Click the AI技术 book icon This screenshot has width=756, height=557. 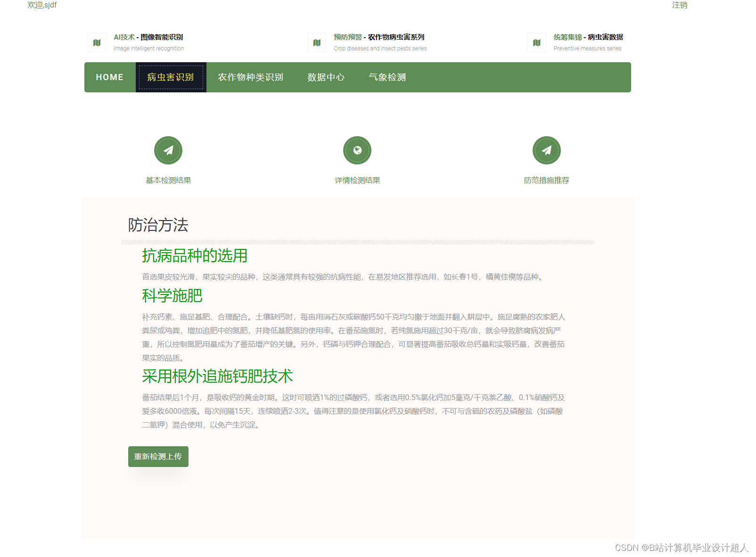coord(97,42)
